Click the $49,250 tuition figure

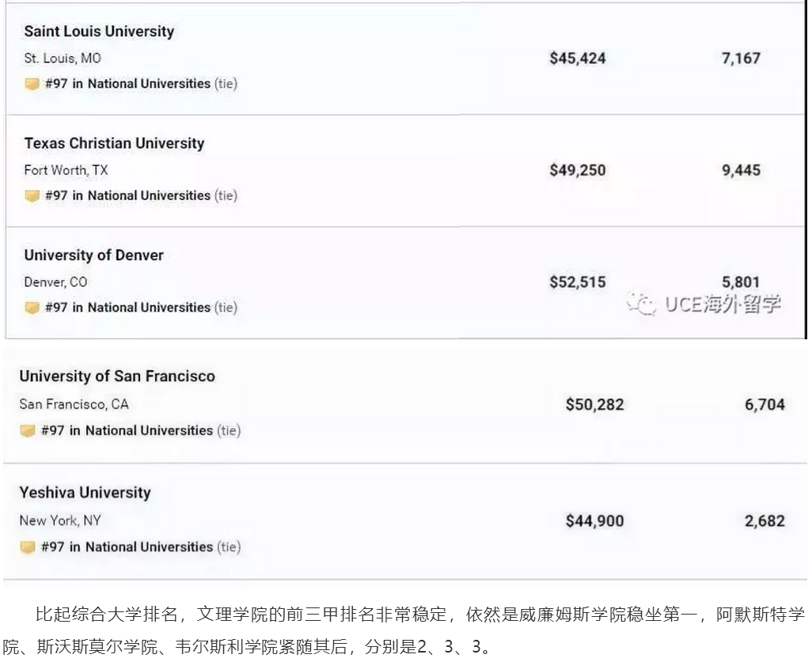click(x=578, y=170)
